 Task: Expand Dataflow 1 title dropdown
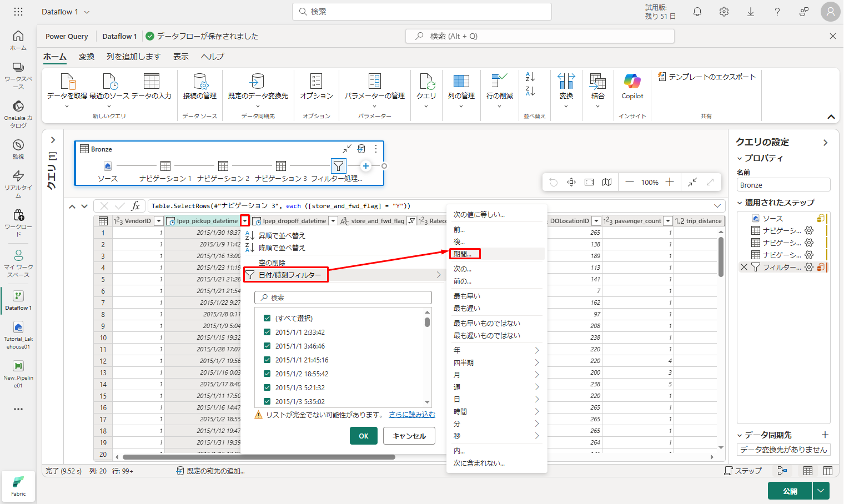[x=87, y=12]
